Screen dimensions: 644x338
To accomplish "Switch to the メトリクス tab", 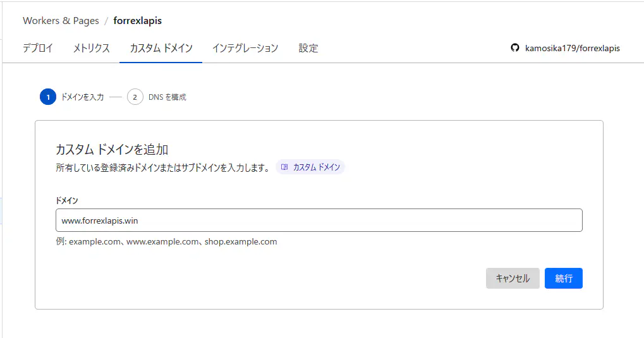I will (91, 48).
